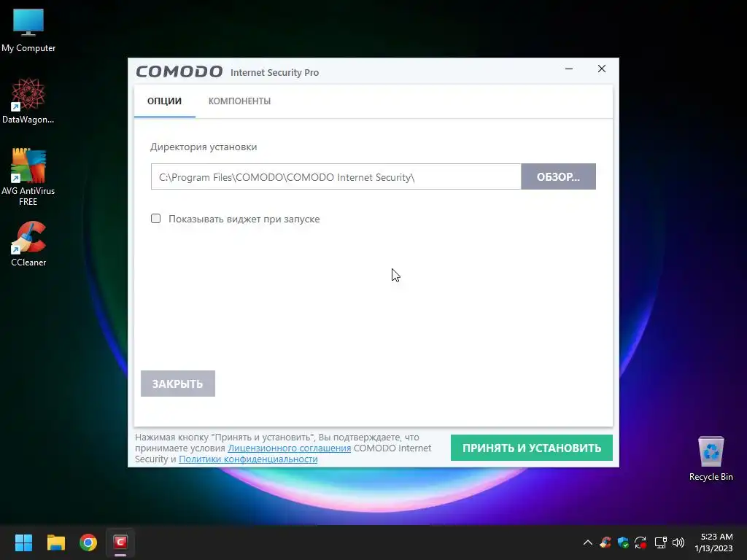Click Директория установки label

[204, 147]
